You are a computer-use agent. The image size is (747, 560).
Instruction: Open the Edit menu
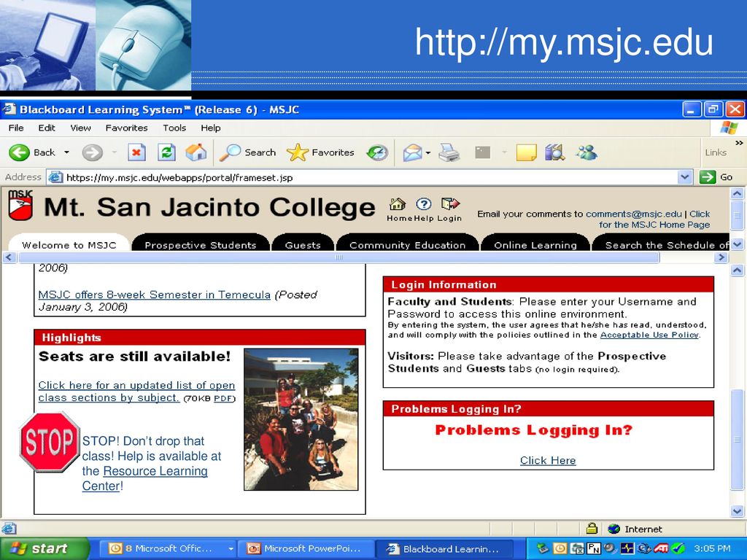(47, 128)
